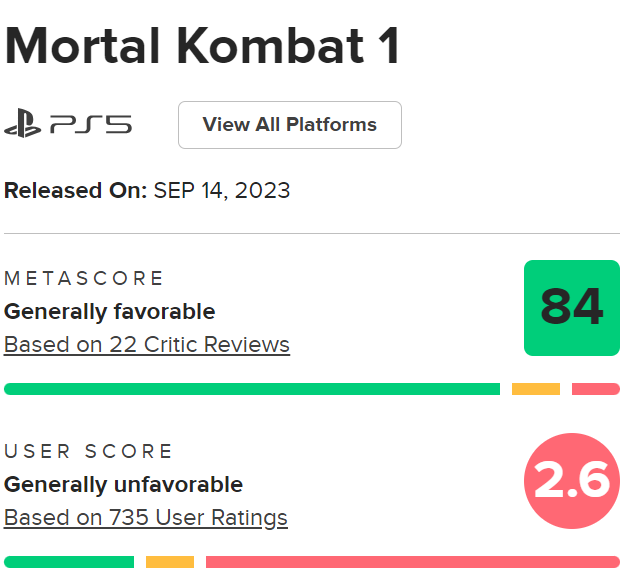
Task: Click the SEP 14, 2023 release date
Action: (x=222, y=190)
